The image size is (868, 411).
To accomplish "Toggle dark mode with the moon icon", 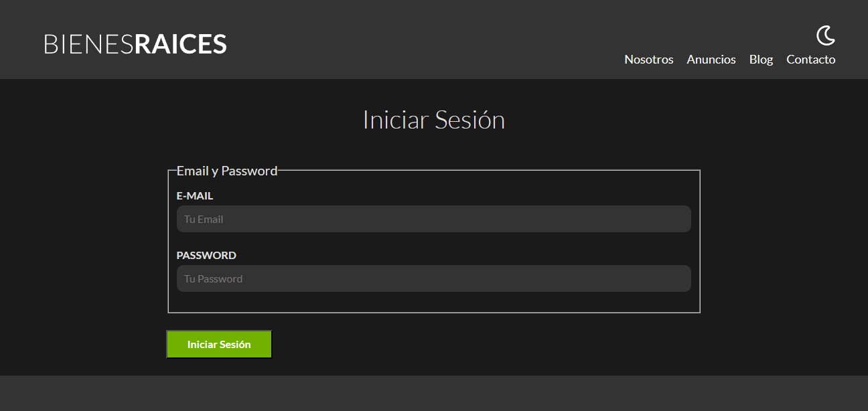I will pyautogui.click(x=825, y=35).
